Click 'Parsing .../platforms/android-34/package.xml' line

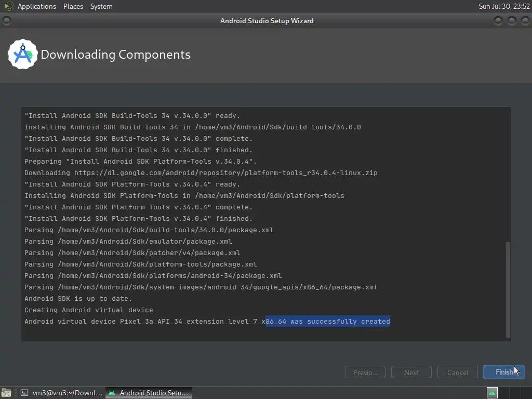click(x=153, y=275)
